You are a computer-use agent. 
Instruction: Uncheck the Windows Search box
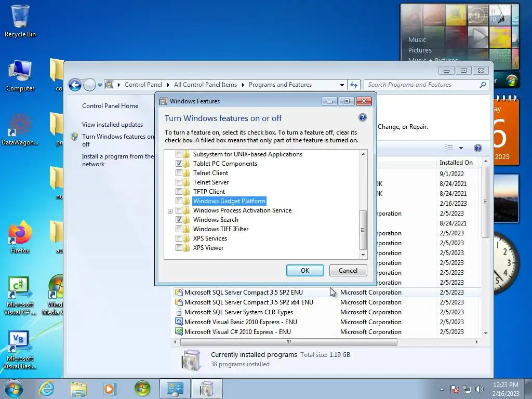pyautogui.click(x=179, y=220)
